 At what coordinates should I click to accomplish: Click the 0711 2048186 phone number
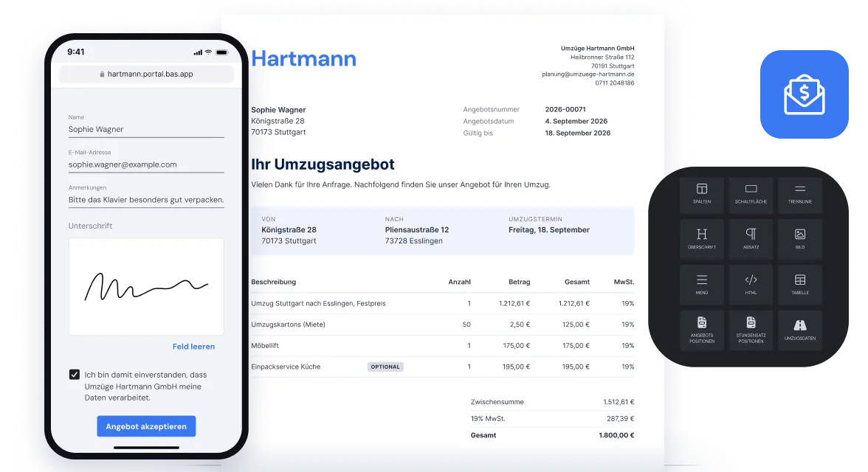(614, 83)
